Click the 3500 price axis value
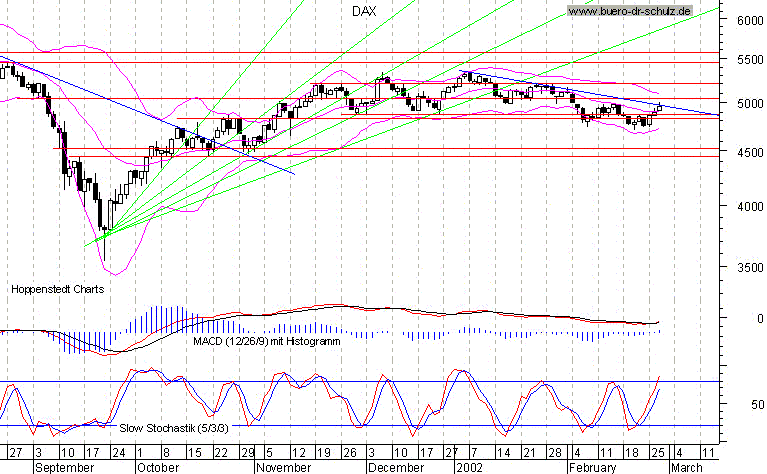 coord(750,268)
